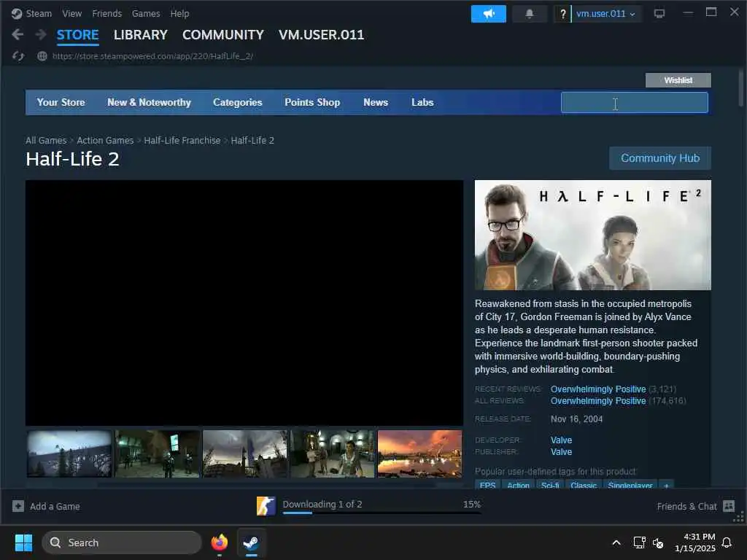Click the globe icon beside the URL
Screen dimensions: 747x560
(42, 56)
